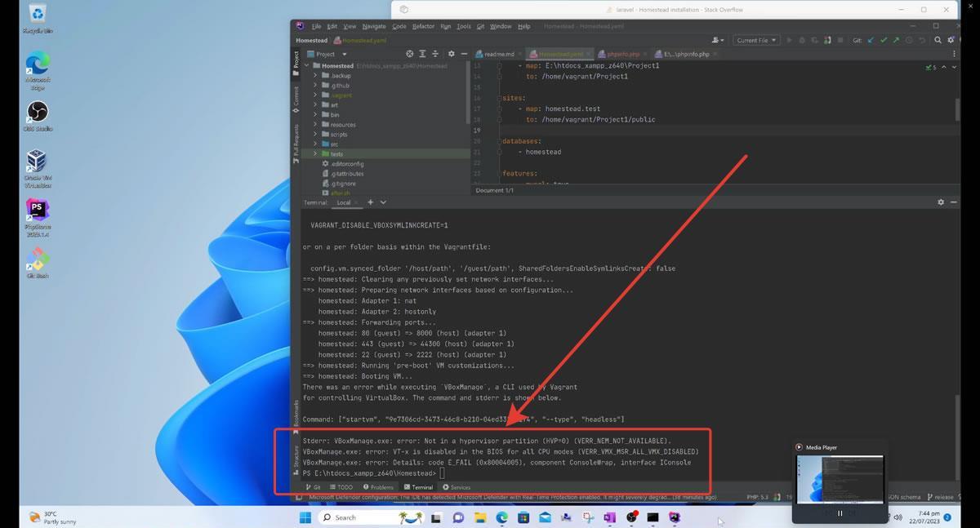Toggle the Terminal tool window button

pos(417,487)
